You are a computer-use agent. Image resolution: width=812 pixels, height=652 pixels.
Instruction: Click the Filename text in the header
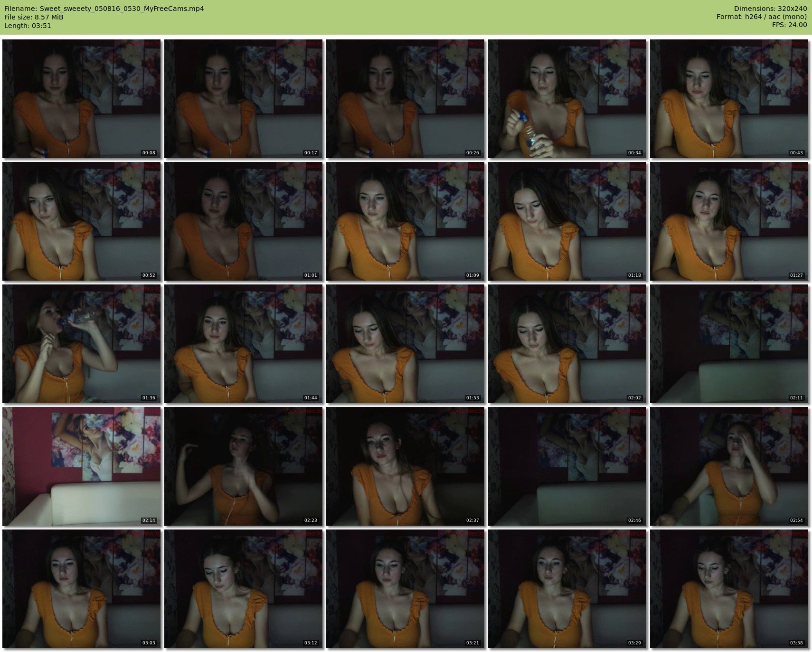tap(104, 9)
